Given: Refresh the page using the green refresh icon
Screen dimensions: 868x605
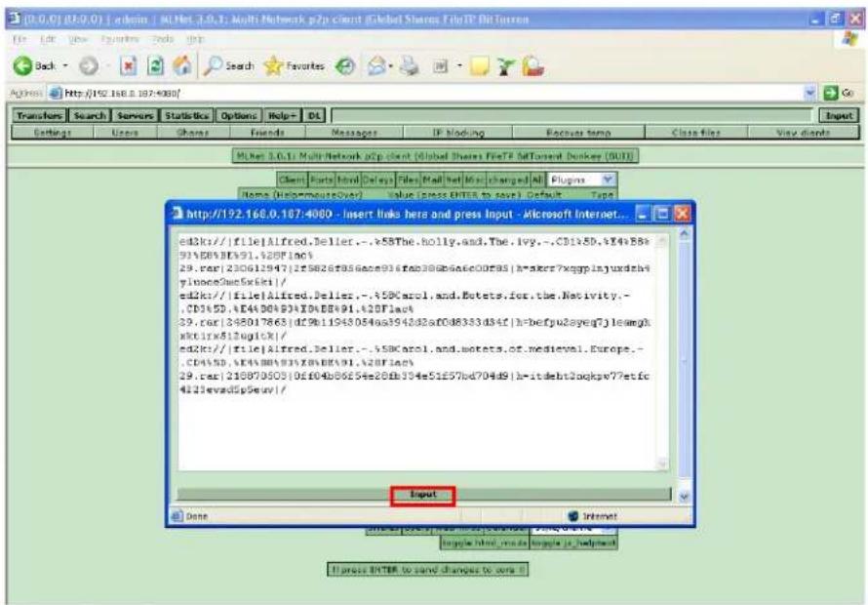Looking at the screenshot, I should pos(155,66).
